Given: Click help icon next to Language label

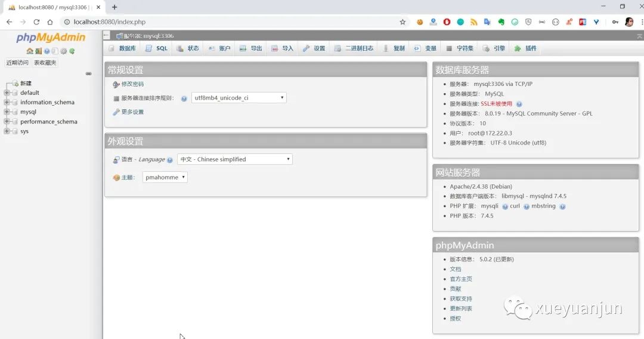Looking at the screenshot, I should (169, 160).
